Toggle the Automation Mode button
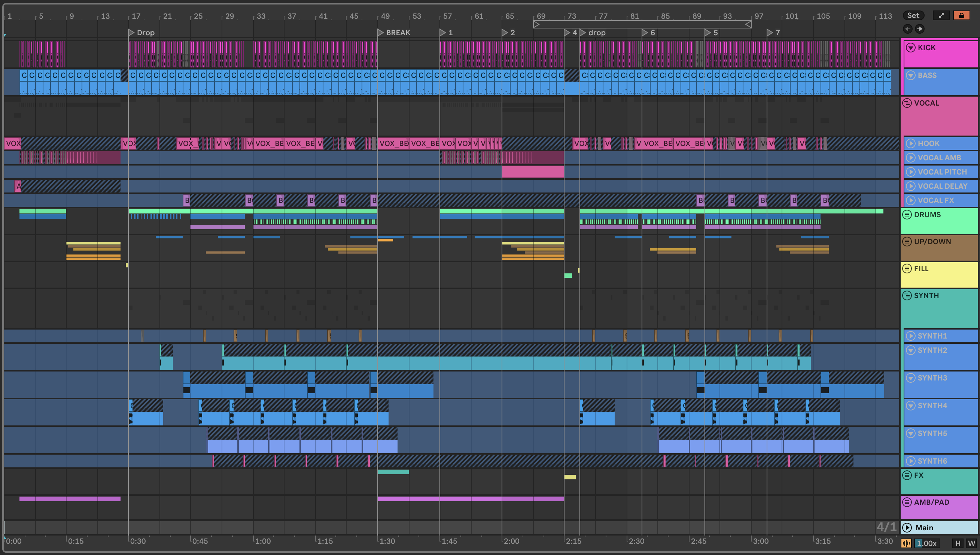 941,16
